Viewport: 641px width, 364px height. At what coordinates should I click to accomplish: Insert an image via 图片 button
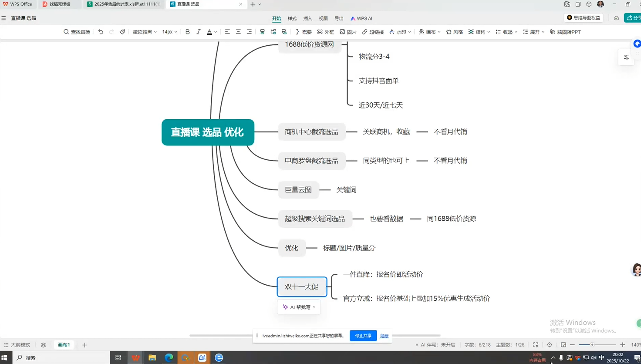click(348, 32)
